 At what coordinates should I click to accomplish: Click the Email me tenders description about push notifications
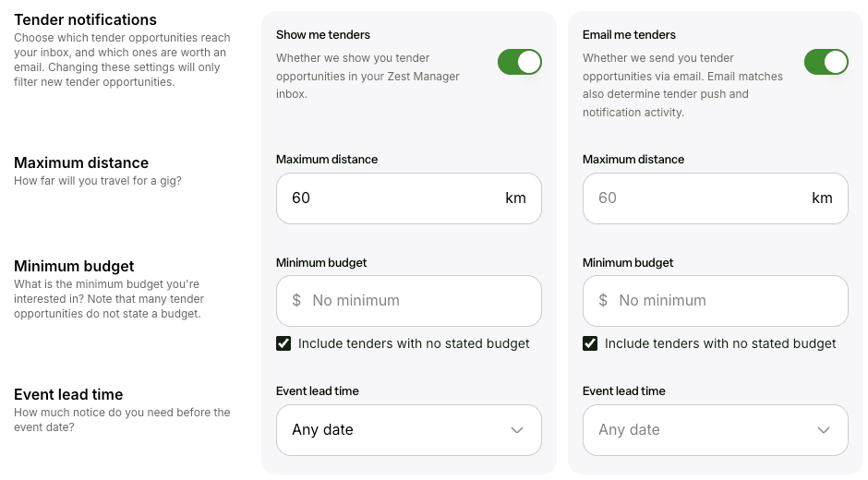(682, 85)
